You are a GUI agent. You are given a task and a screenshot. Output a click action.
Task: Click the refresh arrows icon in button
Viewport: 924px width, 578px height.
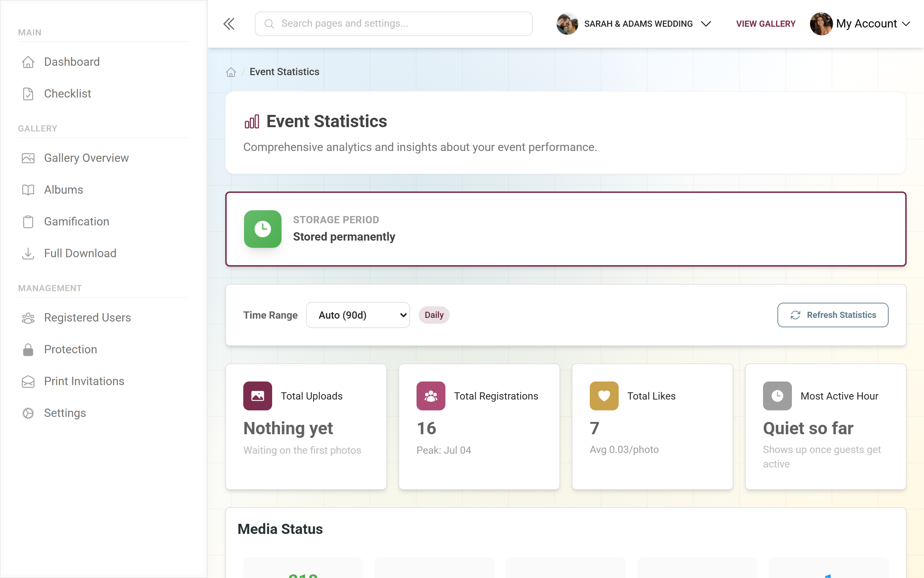coord(796,315)
